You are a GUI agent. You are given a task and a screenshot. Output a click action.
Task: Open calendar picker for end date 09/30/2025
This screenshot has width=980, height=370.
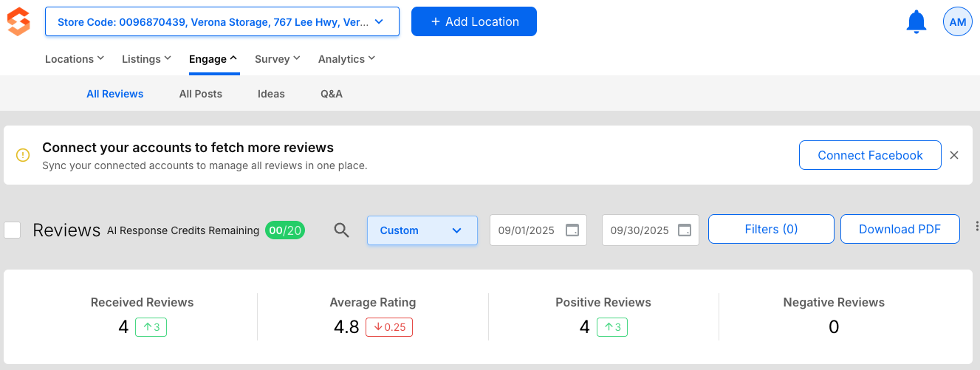[685, 230]
